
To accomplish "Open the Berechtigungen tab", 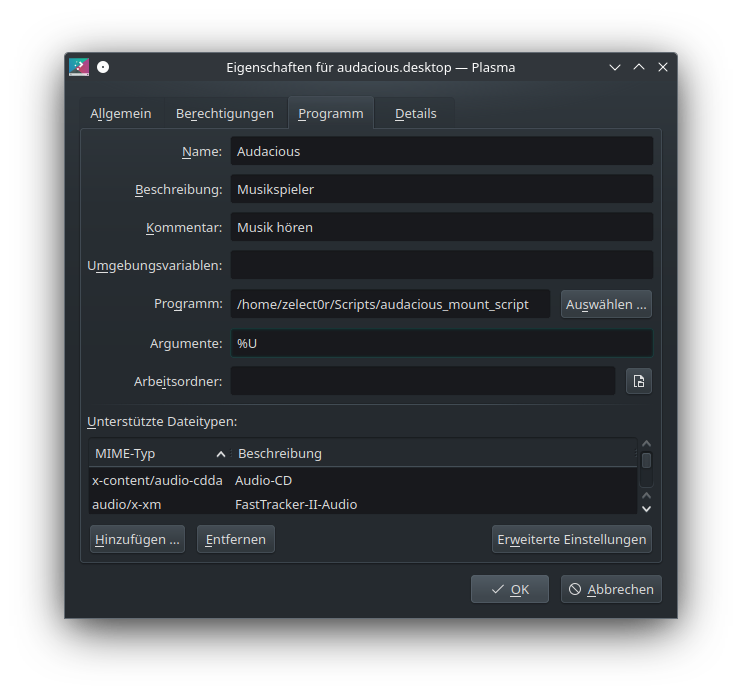I will coord(225,114).
